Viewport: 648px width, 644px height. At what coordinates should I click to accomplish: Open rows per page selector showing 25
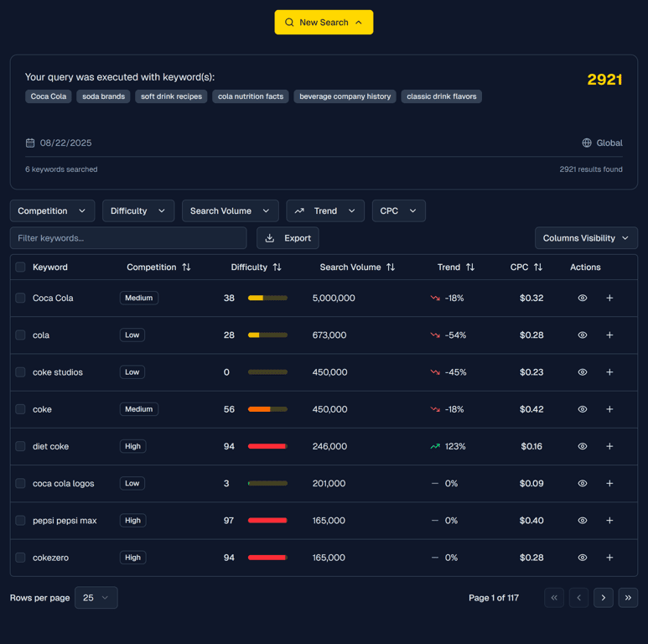coord(96,598)
